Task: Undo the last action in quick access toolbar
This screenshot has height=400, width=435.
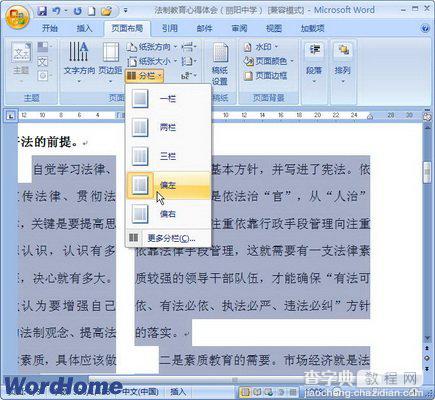Action: click(57, 11)
